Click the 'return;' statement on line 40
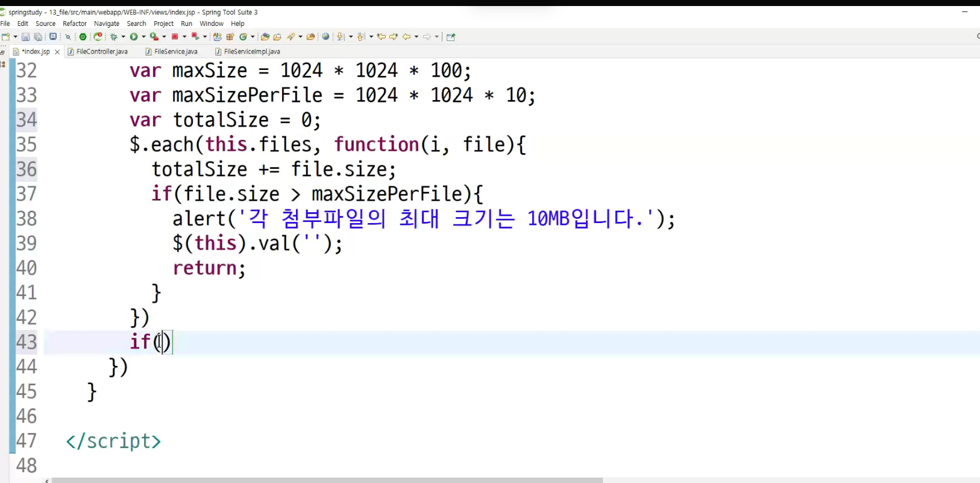Screen dimensions: 980x483 coord(209,268)
